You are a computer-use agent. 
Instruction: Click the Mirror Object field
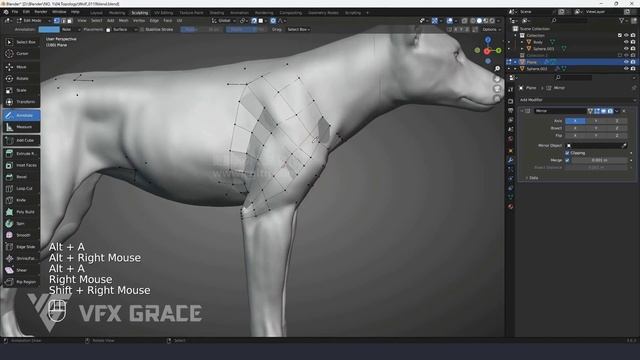point(596,145)
